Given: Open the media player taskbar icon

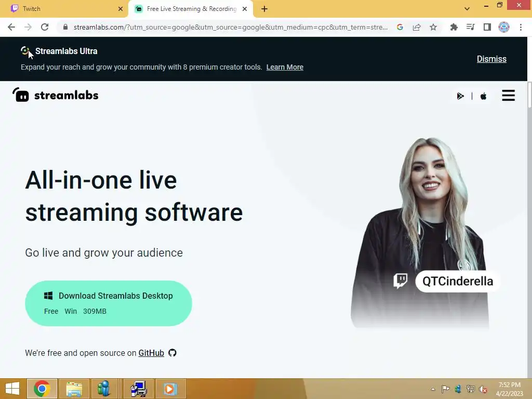Looking at the screenshot, I should pyautogui.click(x=170, y=389).
